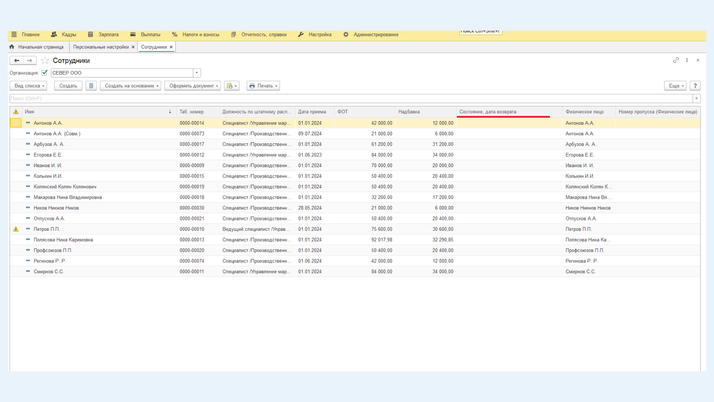Screen dimensions: 714x402
Task: Toggle the Организация filter checkbox
Action: pyautogui.click(x=45, y=73)
